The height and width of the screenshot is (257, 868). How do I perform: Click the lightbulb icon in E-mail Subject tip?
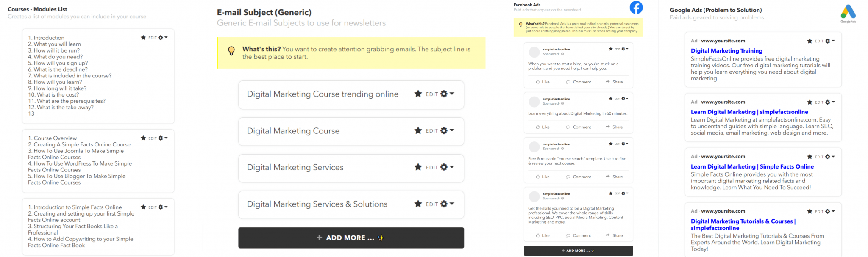pos(231,51)
